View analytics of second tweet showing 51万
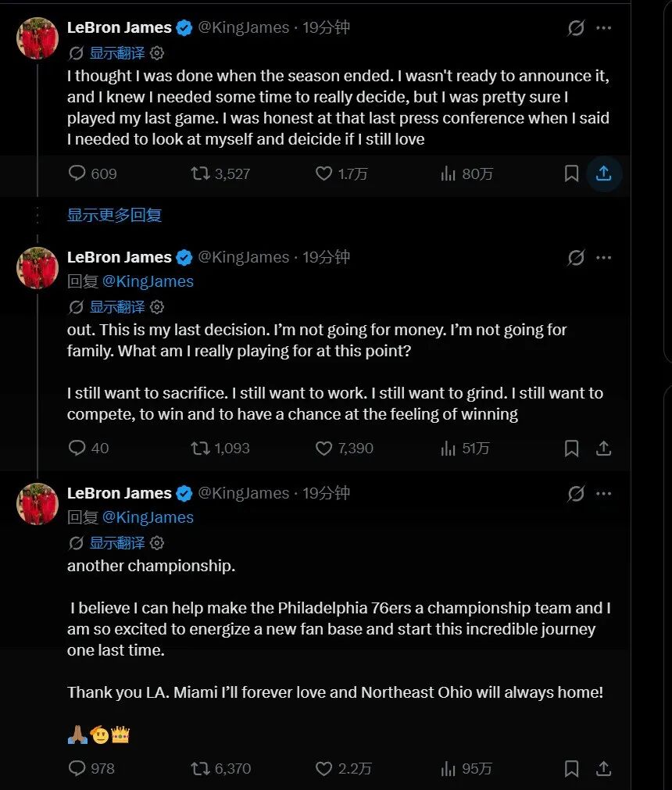Image resolution: width=672 pixels, height=790 pixels. [x=465, y=448]
